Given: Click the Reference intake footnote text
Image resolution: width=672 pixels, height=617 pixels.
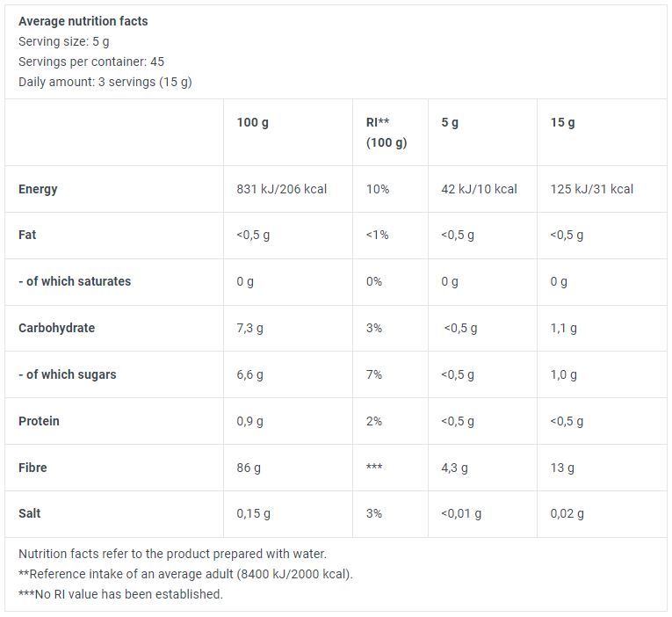Looking at the screenshot, I should (x=185, y=574).
